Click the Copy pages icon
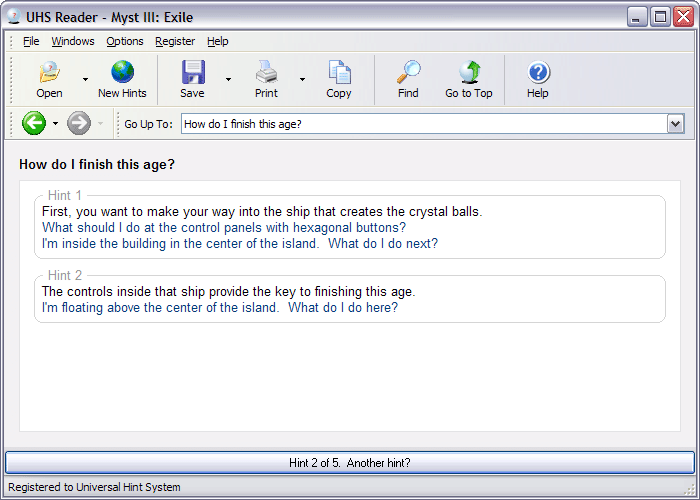This screenshot has width=700, height=500. (x=339, y=72)
